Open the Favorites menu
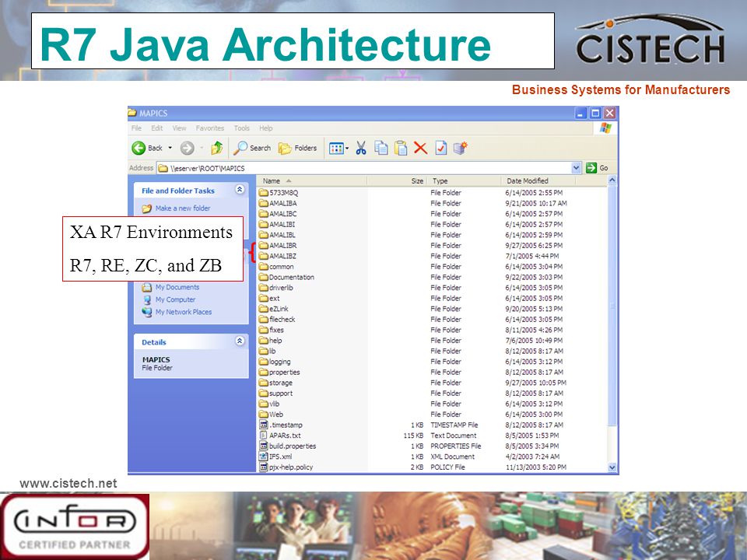This screenshot has height=560, width=747. pos(209,128)
